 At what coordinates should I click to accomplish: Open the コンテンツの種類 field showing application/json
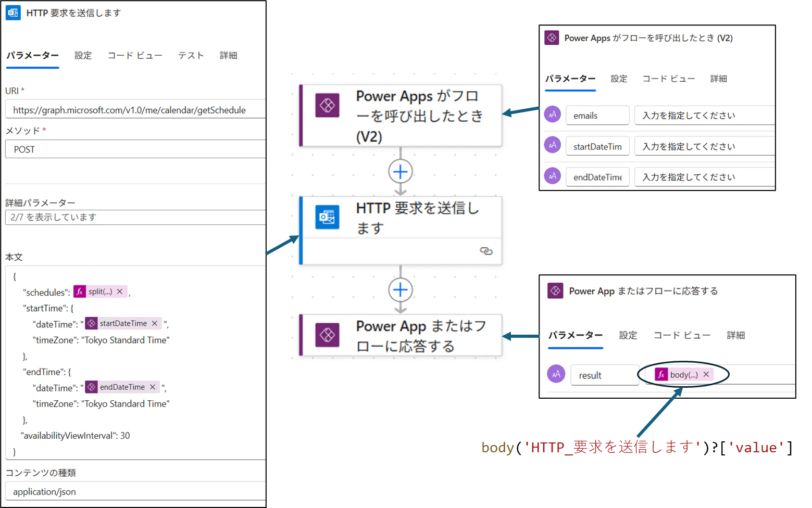135,491
